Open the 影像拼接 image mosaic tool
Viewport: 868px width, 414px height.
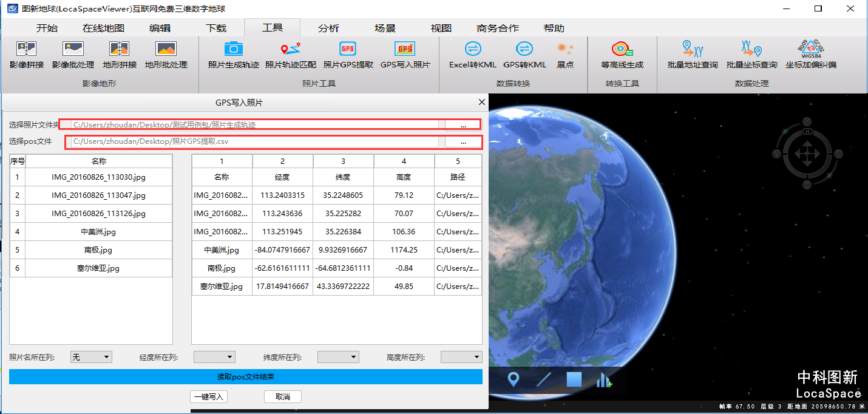click(x=27, y=55)
